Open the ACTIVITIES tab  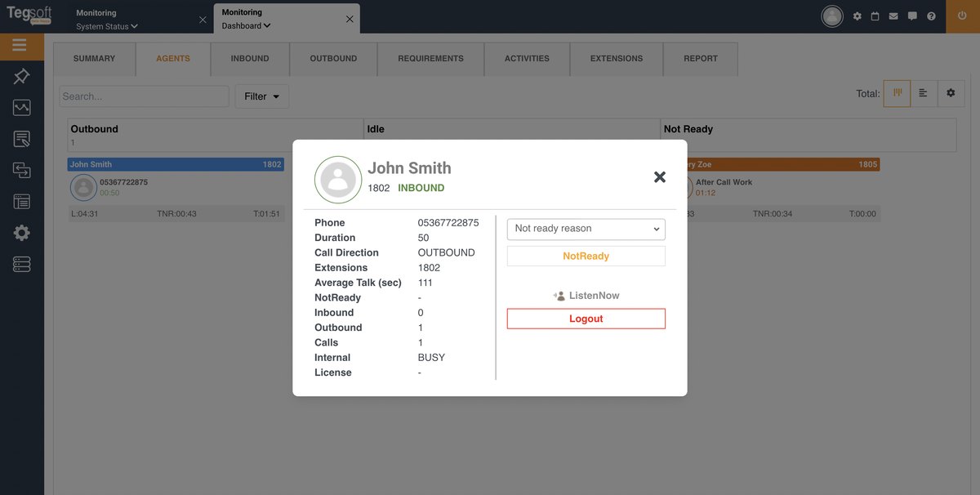click(x=527, y=59)
